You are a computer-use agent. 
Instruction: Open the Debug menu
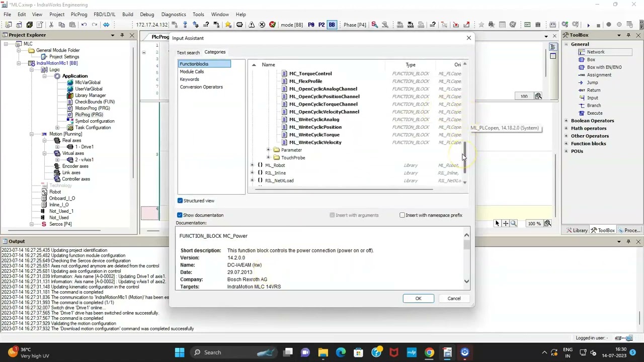pyautogui.click(x=147, y=15)
